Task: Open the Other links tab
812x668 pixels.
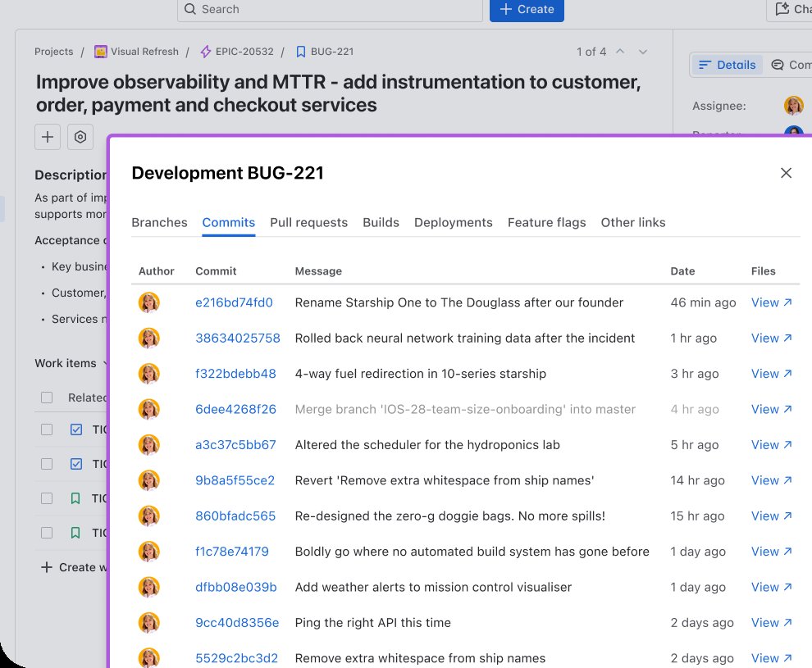Action: click(x=633, y=222)
